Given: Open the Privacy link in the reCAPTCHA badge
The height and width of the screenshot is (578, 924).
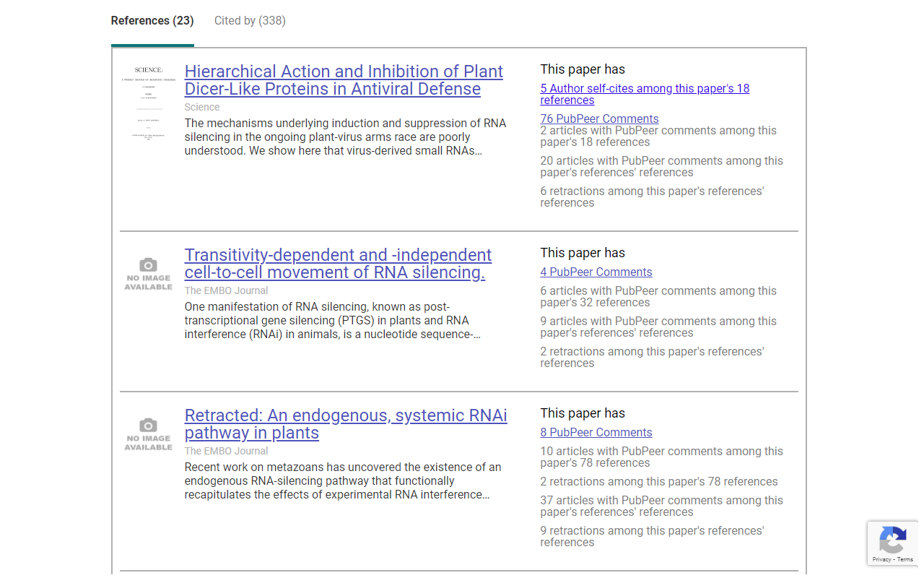Looking at the screenshot, I should 881,559.
